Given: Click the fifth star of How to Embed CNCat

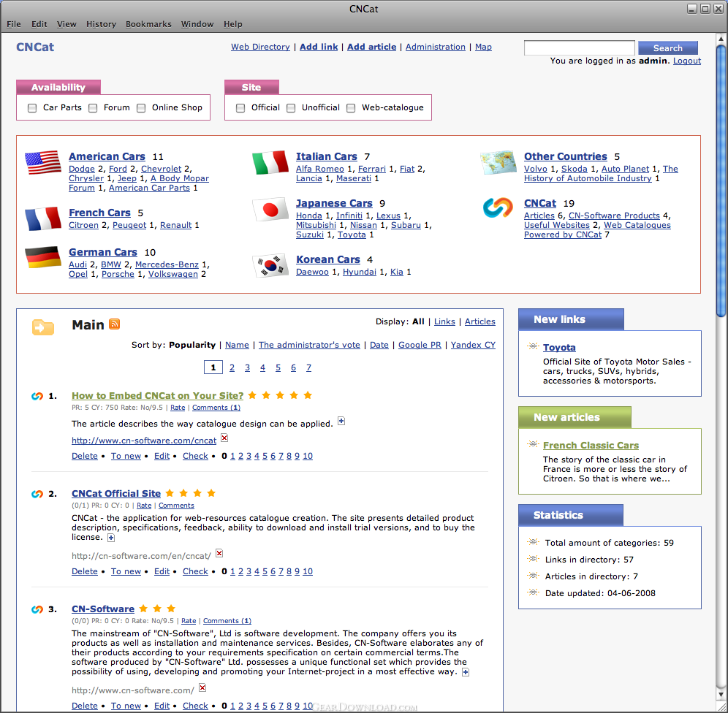Looking at the screenshot, I should (x=308, y=395).
